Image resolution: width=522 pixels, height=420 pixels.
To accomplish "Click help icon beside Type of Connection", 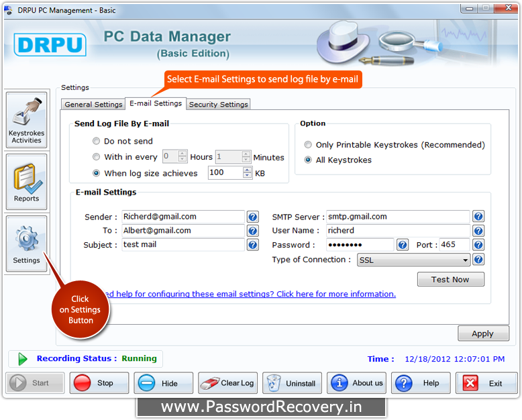I will (478, 259).
